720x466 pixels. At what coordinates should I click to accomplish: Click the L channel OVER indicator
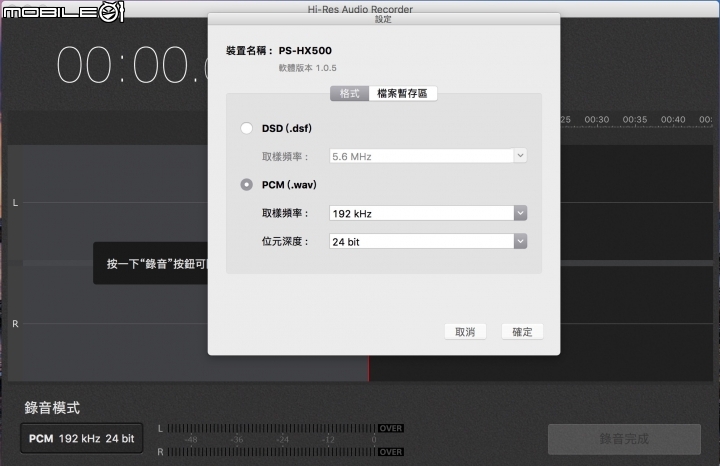pos(391,428)
